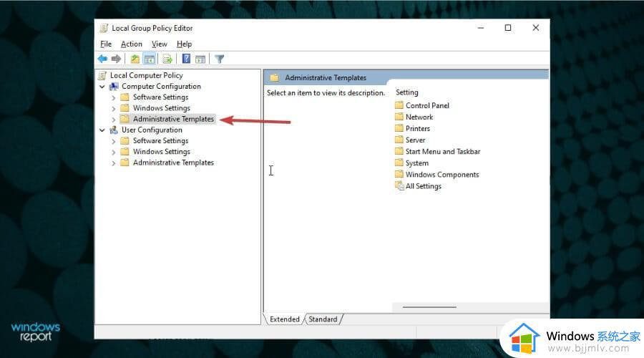Click the Windows Components folder icon
644x358 pixels.
tap(399, 174)
